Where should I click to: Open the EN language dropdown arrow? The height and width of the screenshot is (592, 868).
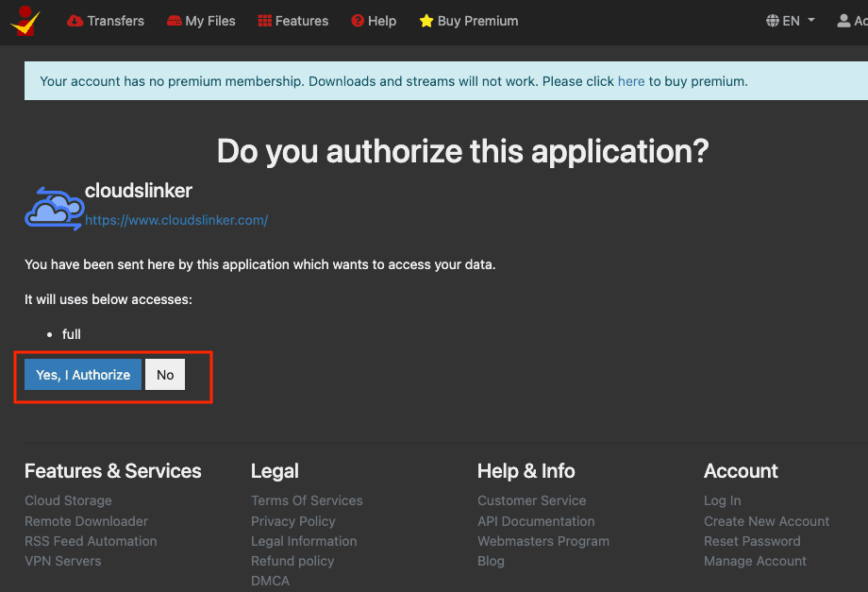[x=811, y=20]
